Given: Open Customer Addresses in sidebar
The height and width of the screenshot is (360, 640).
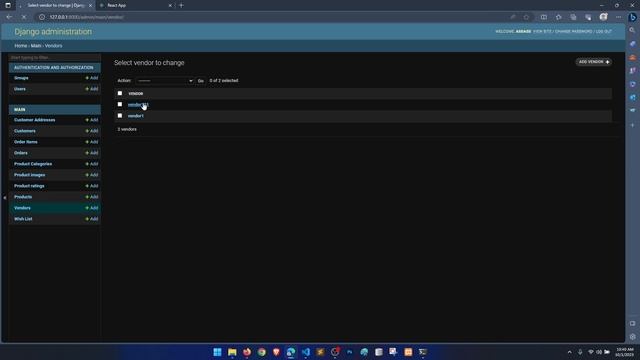Looking at the screenshot, I should pyautogui.click(x=35, y=120).
